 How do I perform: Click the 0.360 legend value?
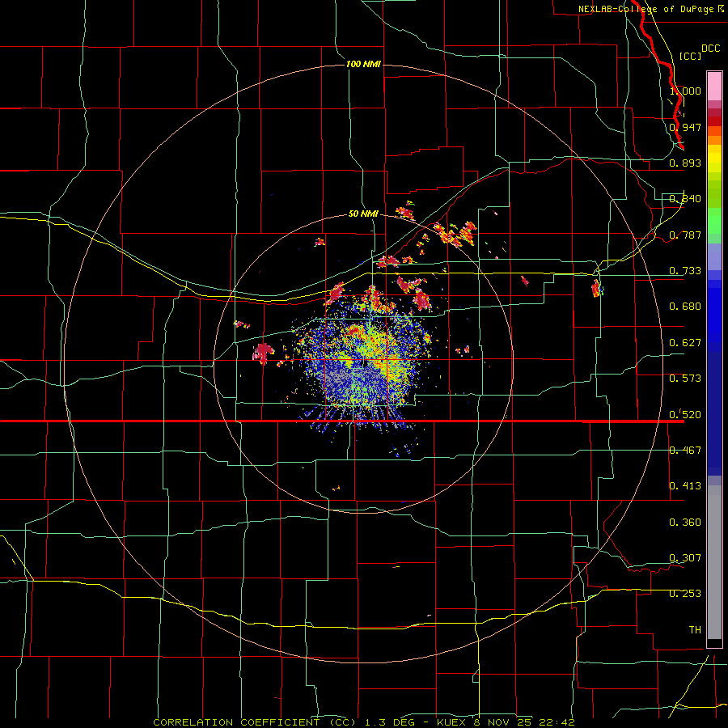[685, 523]
